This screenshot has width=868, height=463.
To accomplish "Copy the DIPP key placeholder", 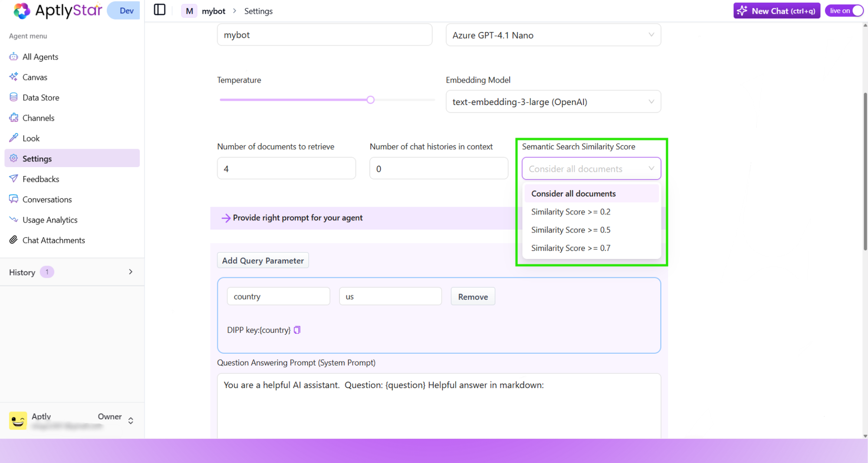I will coord(297,330).
